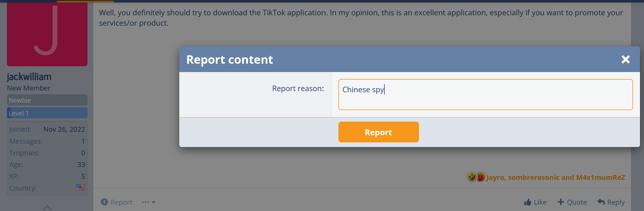Click the Report reason text field
The image size is (644, 211).
[x=485, y=95]
